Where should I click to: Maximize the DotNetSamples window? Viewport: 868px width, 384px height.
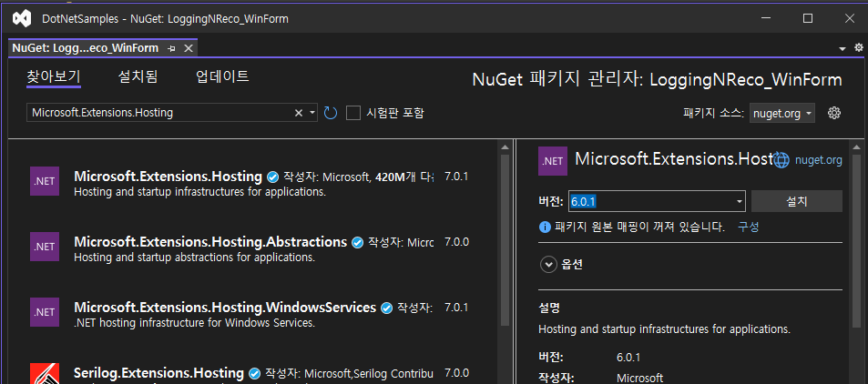[x=808, y=18]
